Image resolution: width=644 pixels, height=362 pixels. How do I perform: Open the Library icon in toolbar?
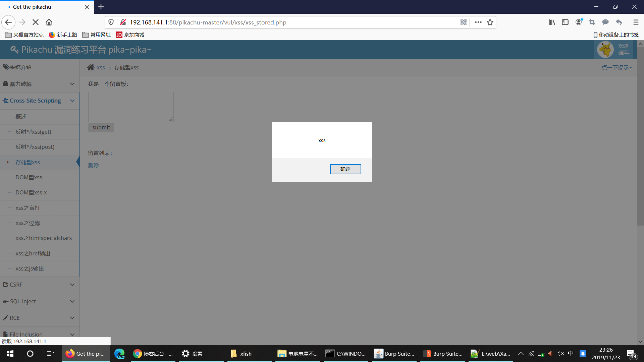tap(552, 22)
